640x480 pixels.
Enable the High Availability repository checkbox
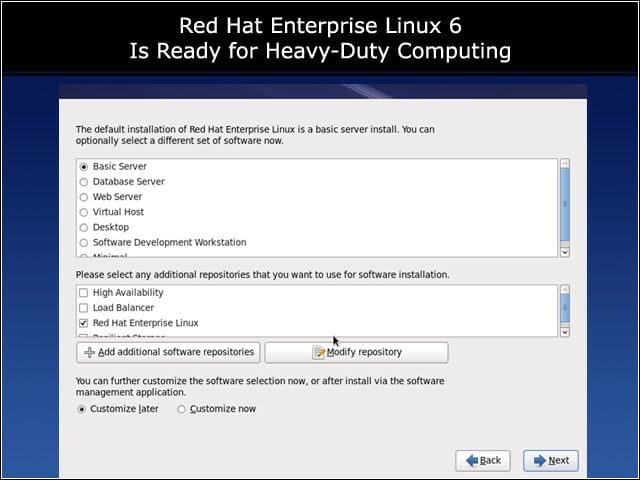[83, 293]
